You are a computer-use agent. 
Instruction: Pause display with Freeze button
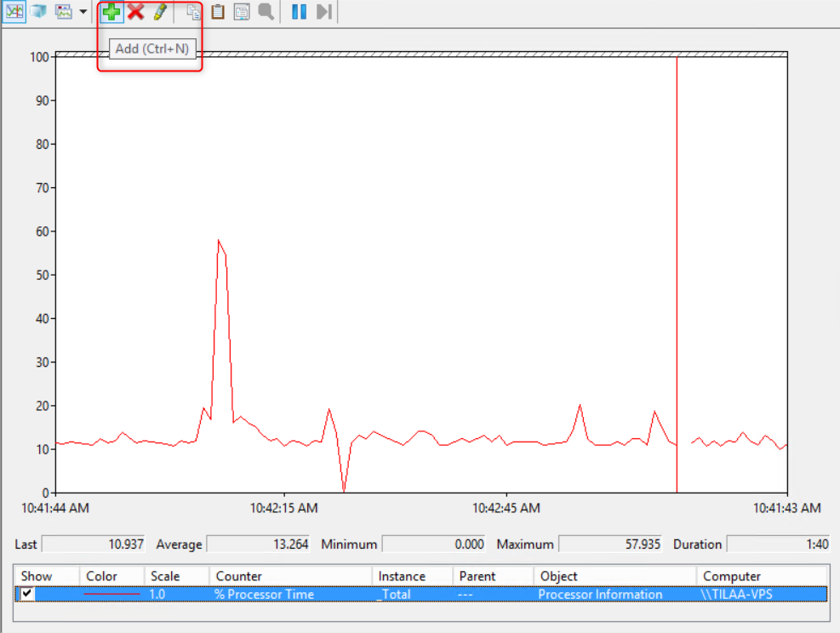[299, 12]
